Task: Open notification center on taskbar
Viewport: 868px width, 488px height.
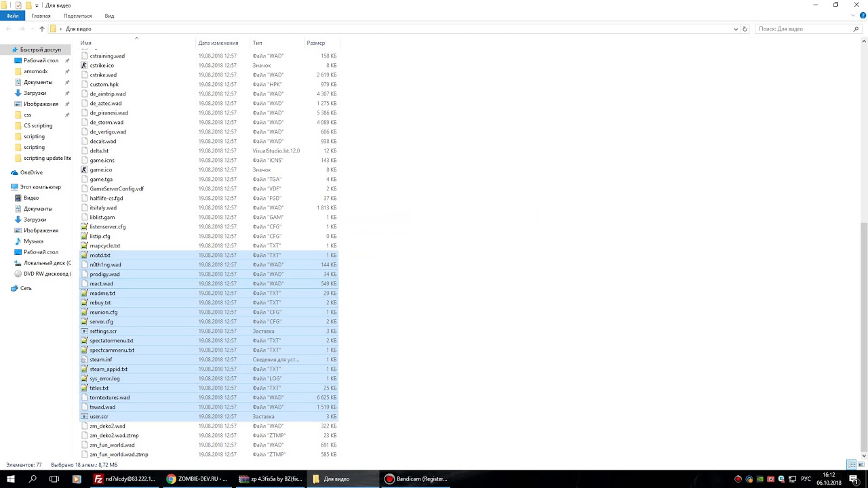Action: 854,479
